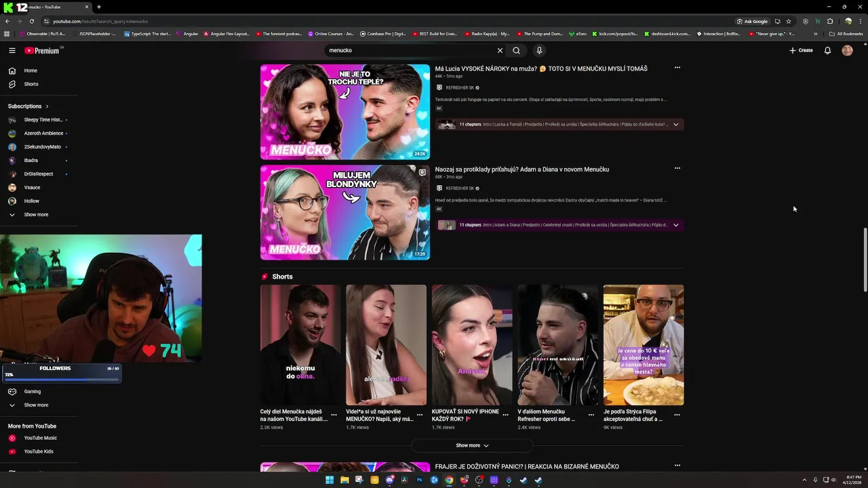
Task: Open the Coinbase Pro bookmark
Action: pyautogui.click(x=383, y=33)
